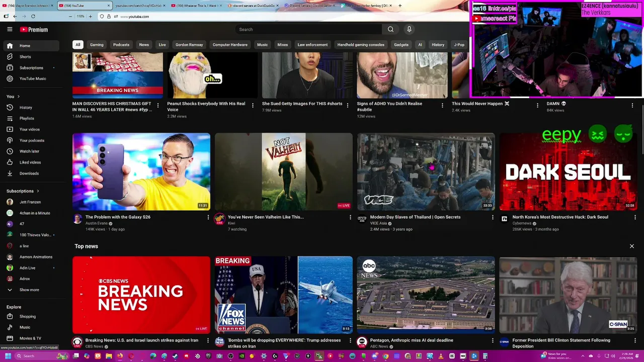Viewport: 644px width, 362px height.
Task: Open a new browser tab
Action: (400, 6)
